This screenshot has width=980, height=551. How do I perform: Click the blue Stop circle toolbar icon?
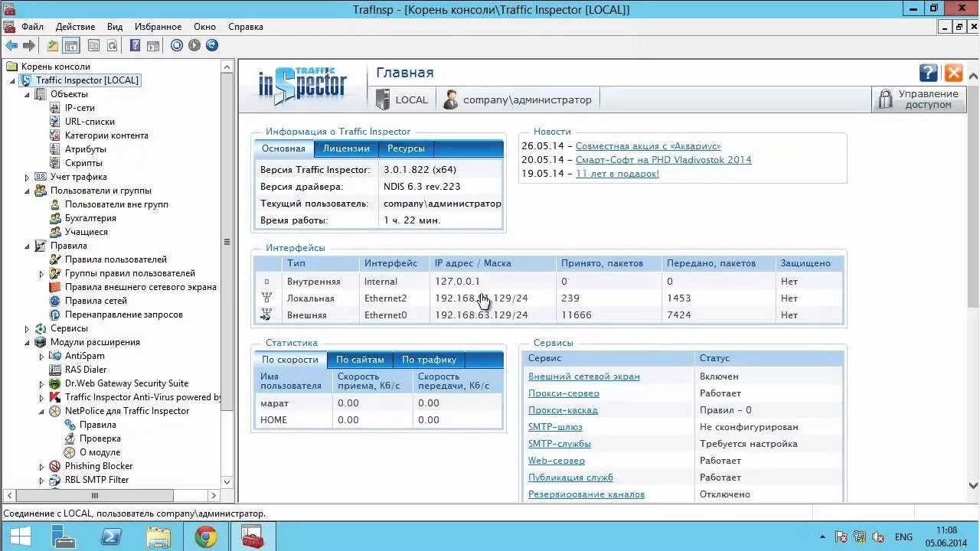point(177,46)
